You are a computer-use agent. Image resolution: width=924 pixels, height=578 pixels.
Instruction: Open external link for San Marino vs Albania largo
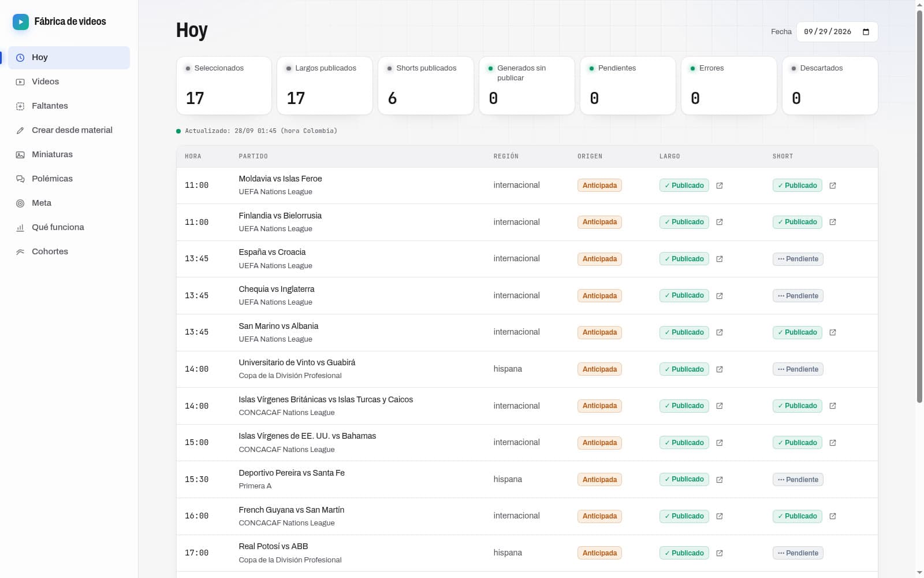click(720, 332)
